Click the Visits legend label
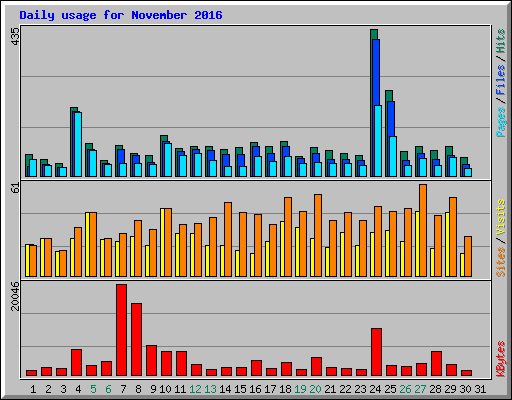Image resolution: width=512 pixels, height=400 pixels. click(501, 218)
